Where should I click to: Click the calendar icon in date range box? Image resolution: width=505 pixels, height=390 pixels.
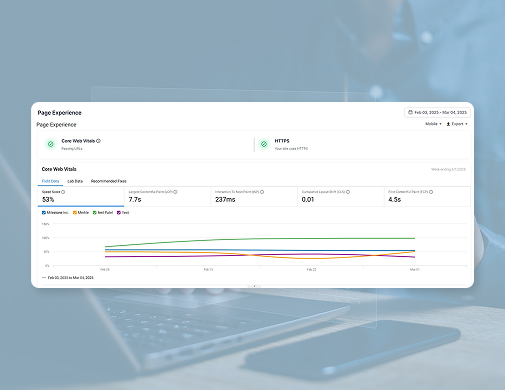point(410,112)
